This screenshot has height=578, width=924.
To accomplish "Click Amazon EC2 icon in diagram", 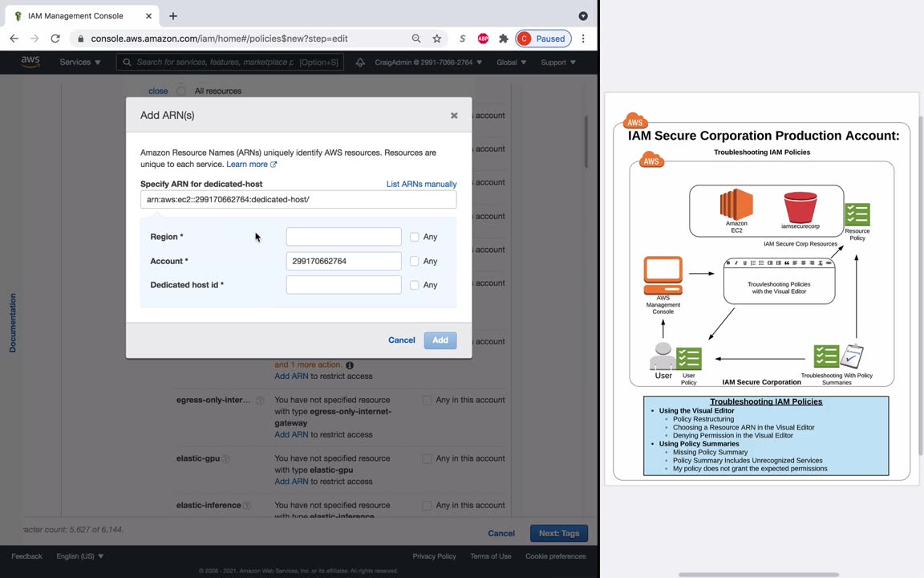I will point(736,204).
